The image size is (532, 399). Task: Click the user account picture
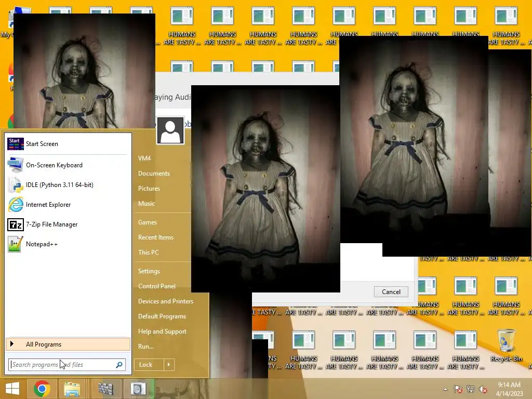[170, 131]
